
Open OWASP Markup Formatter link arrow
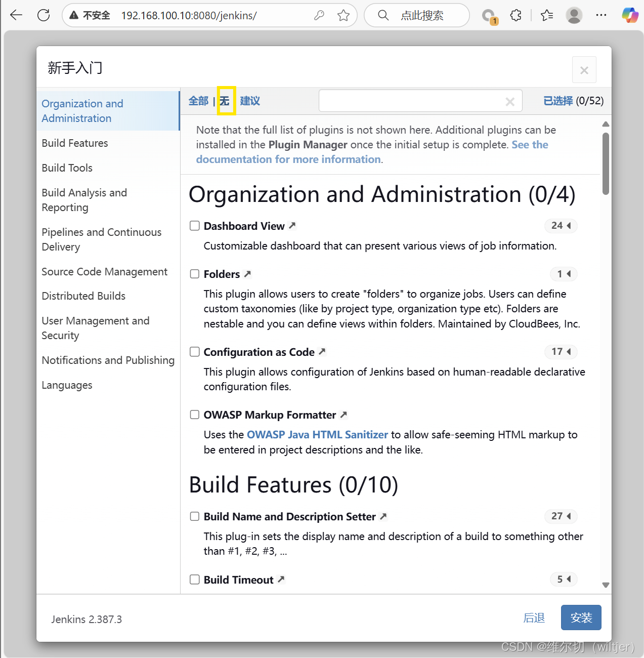pos(344,415)
